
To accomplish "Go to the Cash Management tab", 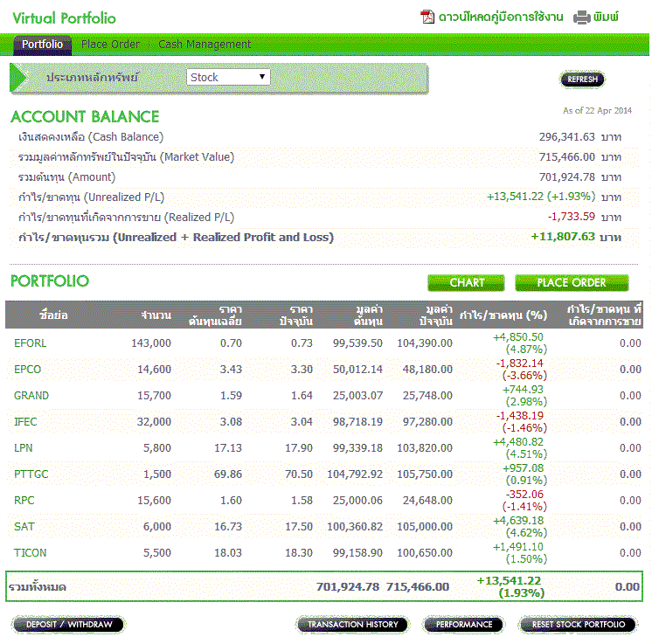I will 205,44.
